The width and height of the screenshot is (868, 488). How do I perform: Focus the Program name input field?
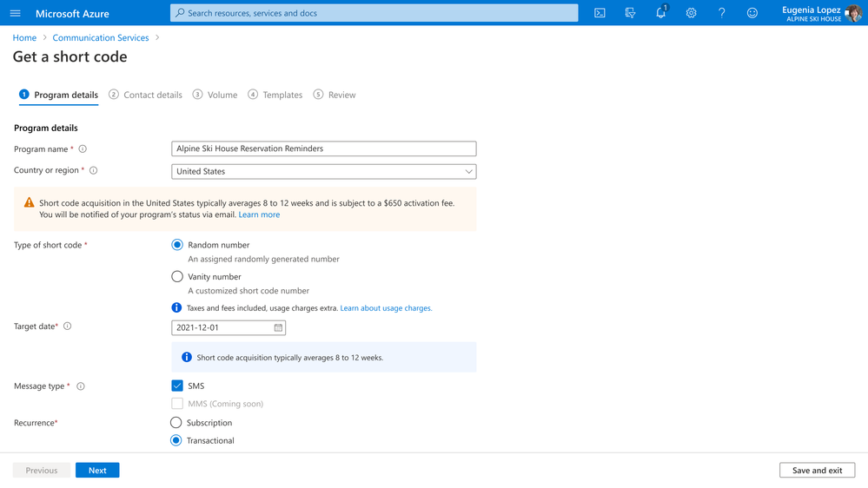coord(324,148)
